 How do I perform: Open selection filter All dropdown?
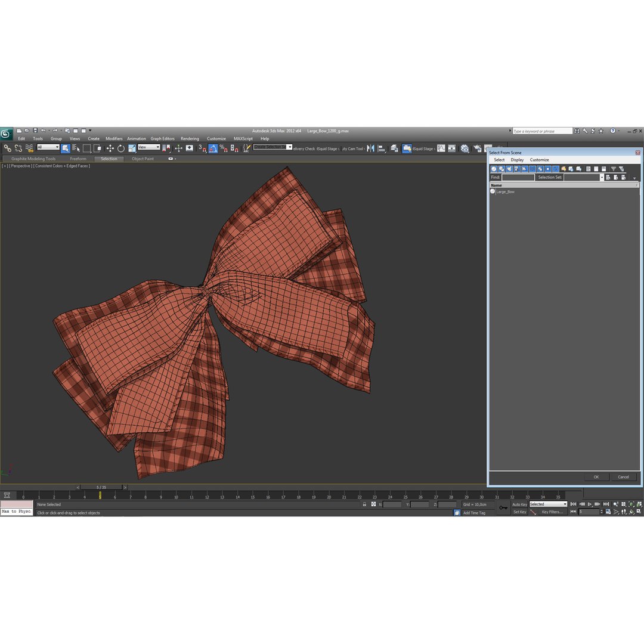[x=48, y=147]
